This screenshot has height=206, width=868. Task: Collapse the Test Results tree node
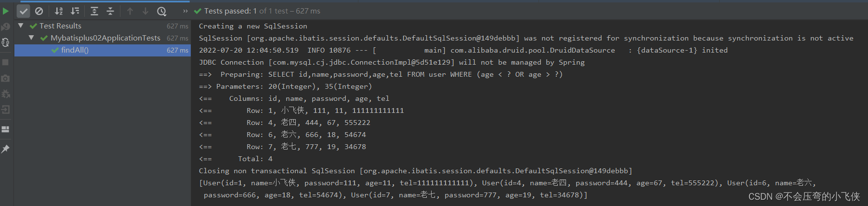click(21, 26)
